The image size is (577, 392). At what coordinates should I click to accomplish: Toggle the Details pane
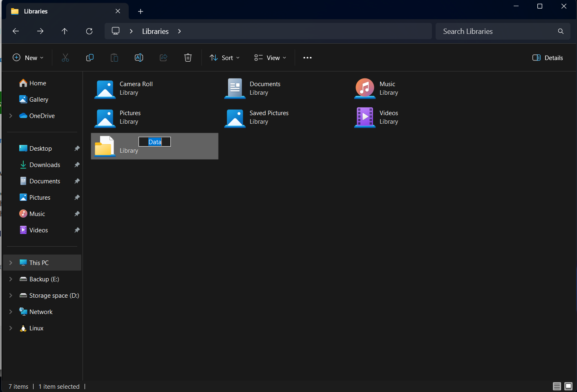pyautogui.click(x=548, y=58)
